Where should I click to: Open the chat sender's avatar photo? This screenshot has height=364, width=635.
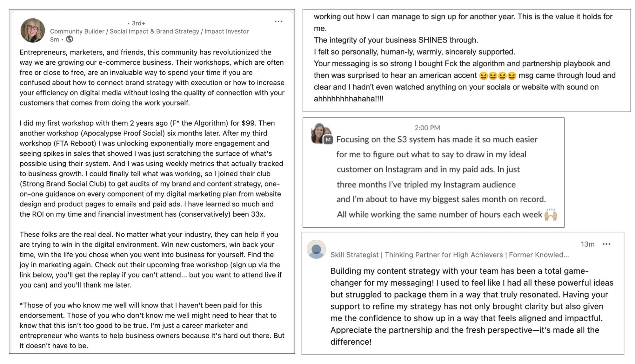[320, 133]
